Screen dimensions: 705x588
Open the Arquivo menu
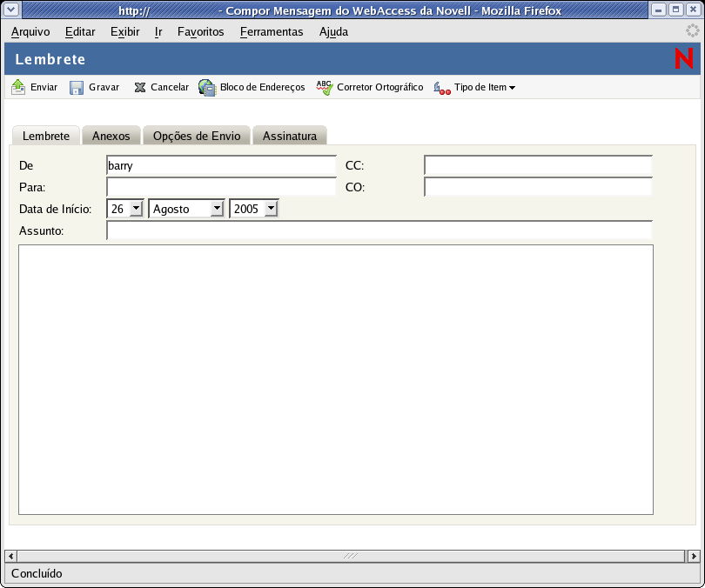pyautogui.click(x=30, y=32)
